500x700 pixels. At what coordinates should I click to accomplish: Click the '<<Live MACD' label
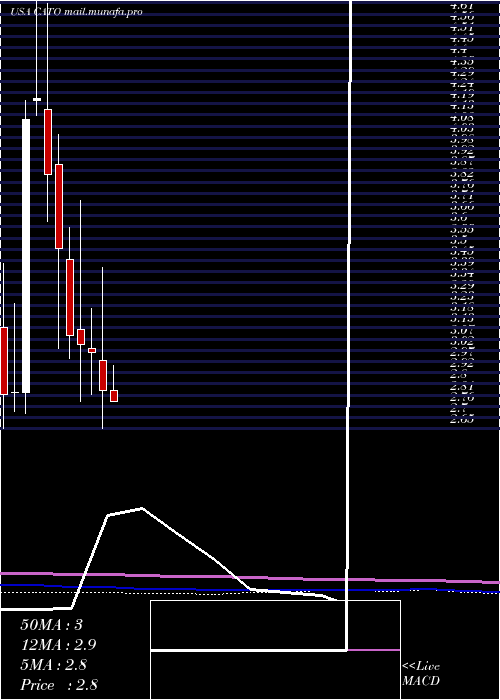click(x=421, y=674)
